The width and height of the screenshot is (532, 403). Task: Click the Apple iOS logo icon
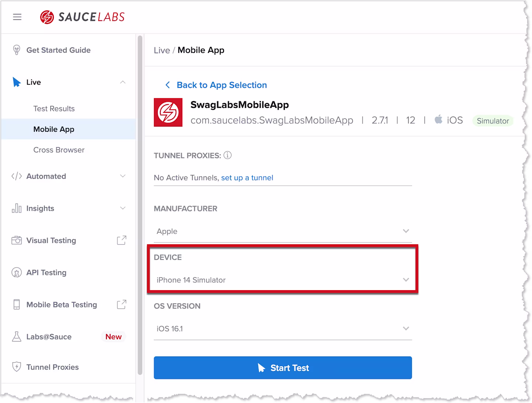tap(439, 120)
